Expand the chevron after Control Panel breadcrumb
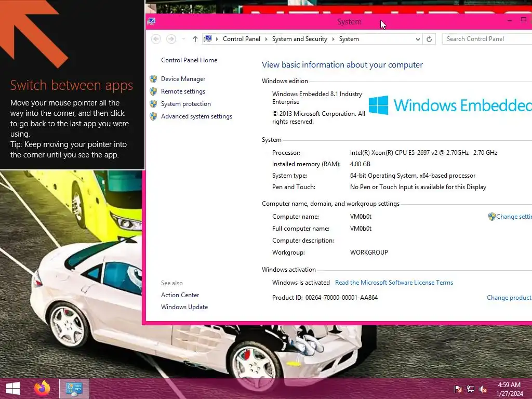This screenshot has height=399, width=532. tap(267, 39)
